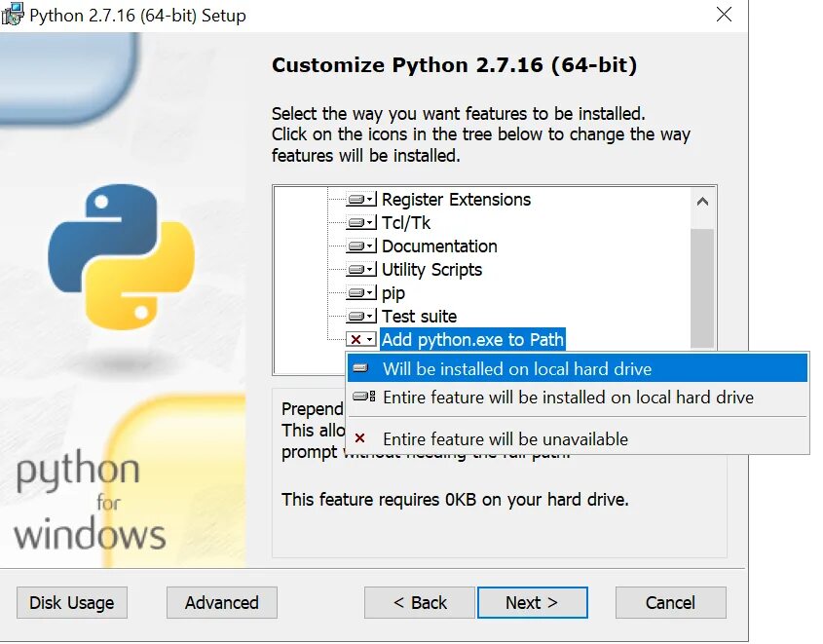The image size is (823, 644).
Task: Open the install-state icon for Documentation
Action: (361, 246)
